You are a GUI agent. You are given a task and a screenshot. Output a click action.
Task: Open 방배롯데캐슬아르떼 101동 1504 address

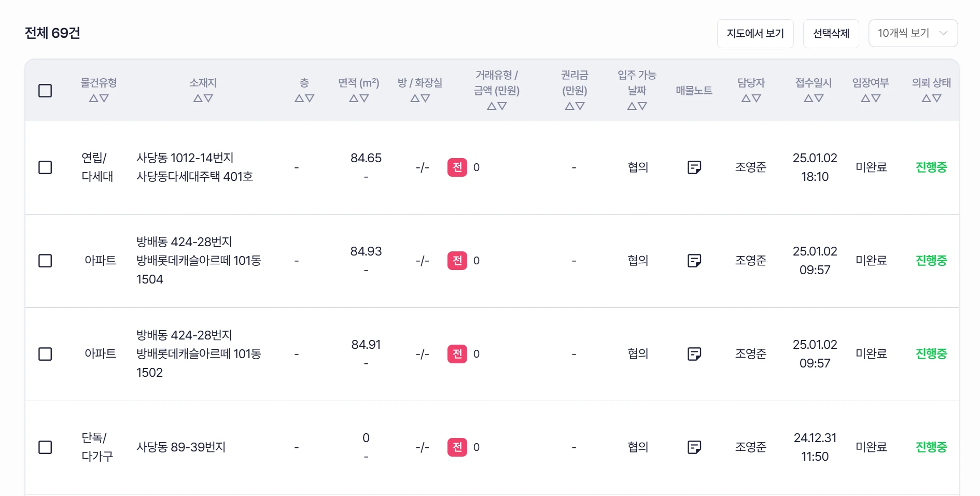[199, 261]
